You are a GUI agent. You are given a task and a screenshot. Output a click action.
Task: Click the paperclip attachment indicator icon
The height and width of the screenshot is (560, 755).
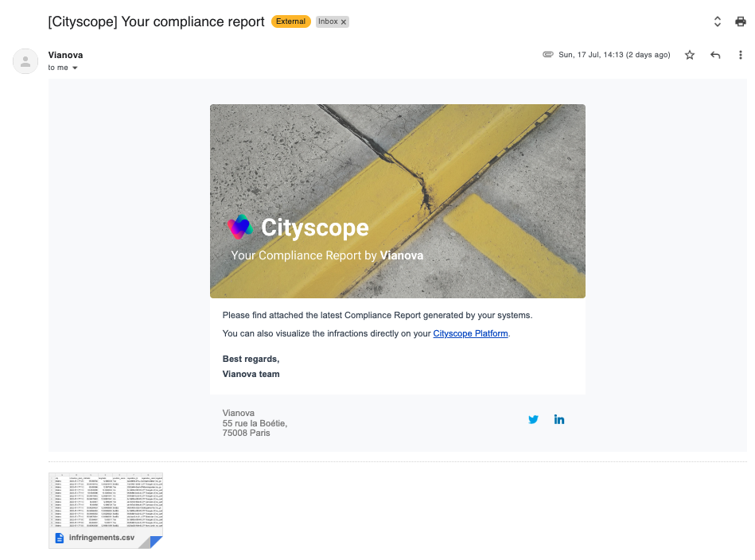click(x=548, y=54)
